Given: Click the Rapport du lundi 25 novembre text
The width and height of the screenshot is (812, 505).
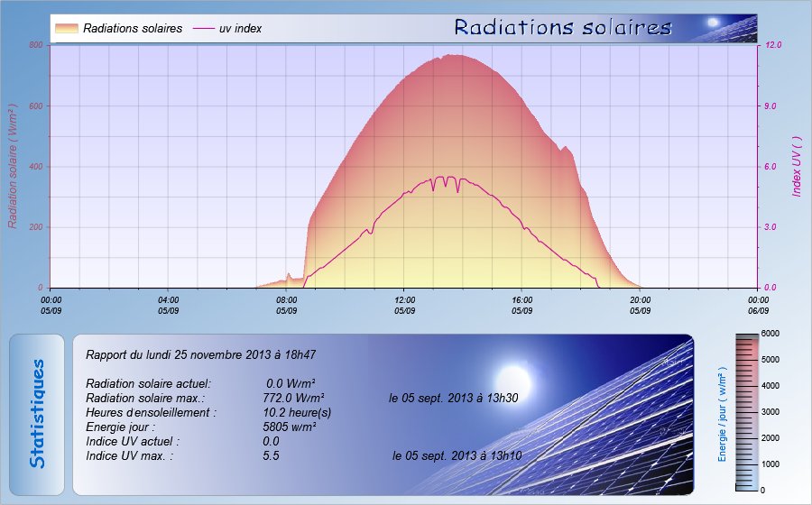Looking at the screenshot, I should click(200, 355).
